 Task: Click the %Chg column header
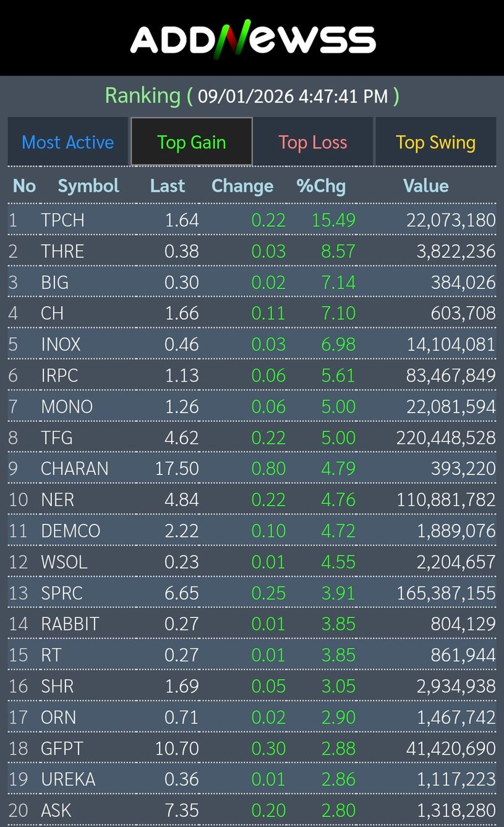(x=321, y=186)
